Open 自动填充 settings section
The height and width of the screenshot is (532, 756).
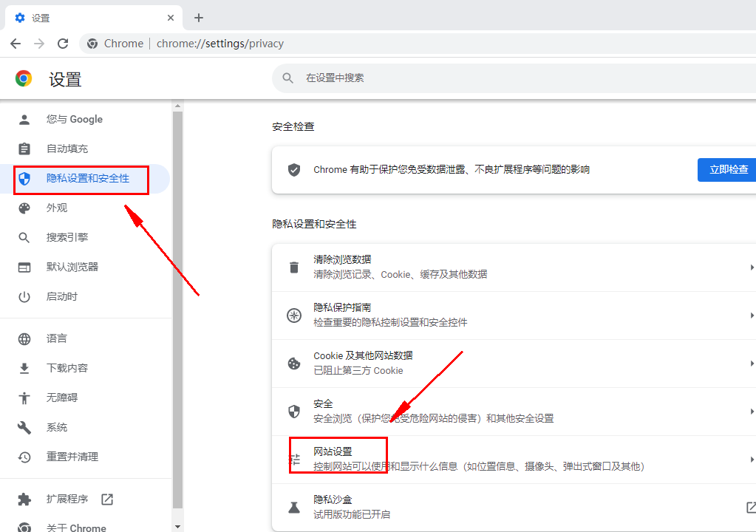pyautogui.click(x=85, y=149)
